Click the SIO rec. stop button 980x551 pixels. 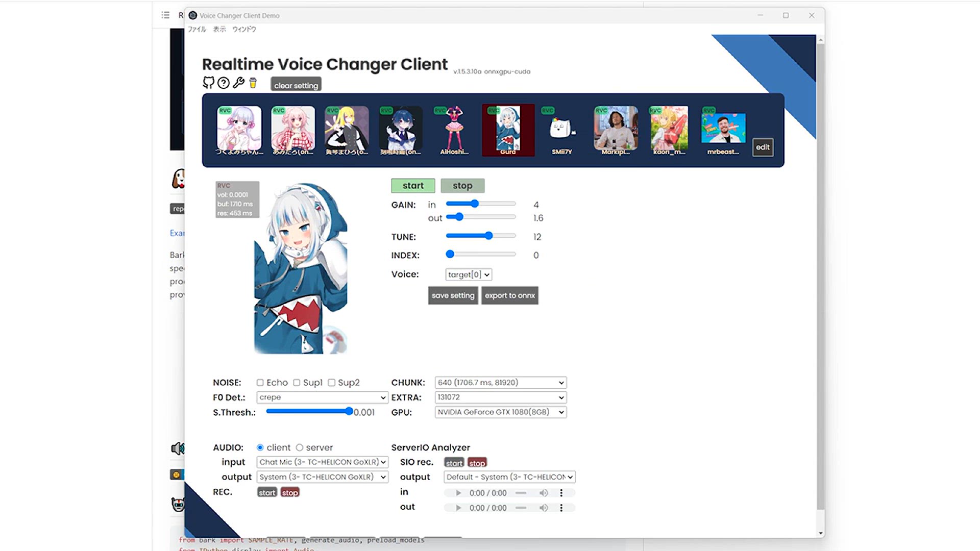[x=477, y=463]
